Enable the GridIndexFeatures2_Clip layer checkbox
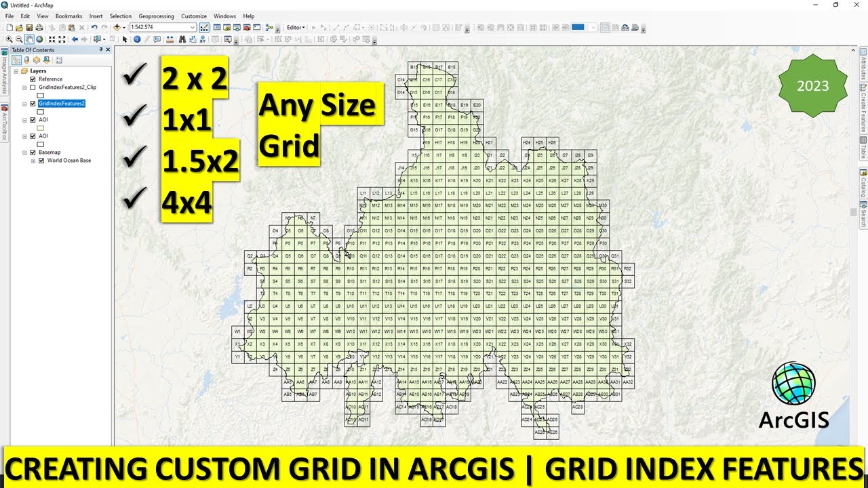 click(33, 87)
